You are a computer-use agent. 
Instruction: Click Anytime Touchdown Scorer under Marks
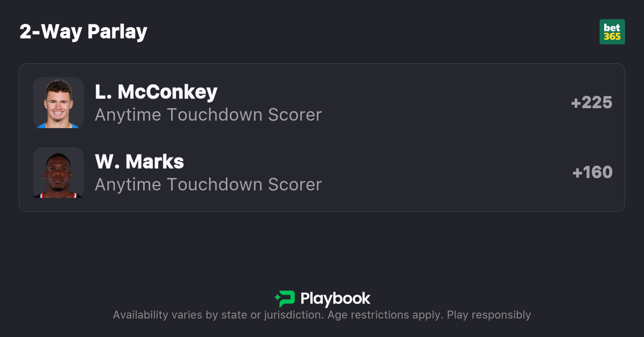[208, 184]
